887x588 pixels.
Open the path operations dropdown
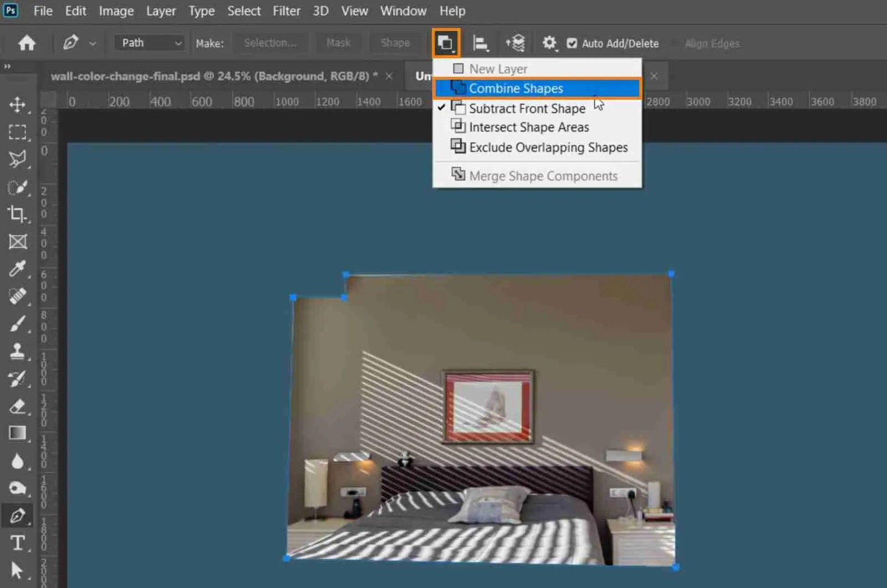click(446, 43)
